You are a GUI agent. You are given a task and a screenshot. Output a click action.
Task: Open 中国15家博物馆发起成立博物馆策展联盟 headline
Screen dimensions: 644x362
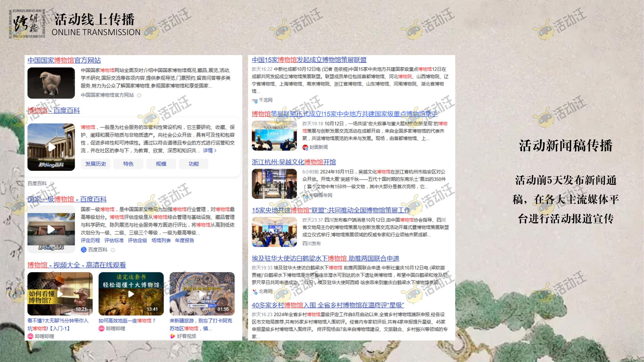coord(309,60)
